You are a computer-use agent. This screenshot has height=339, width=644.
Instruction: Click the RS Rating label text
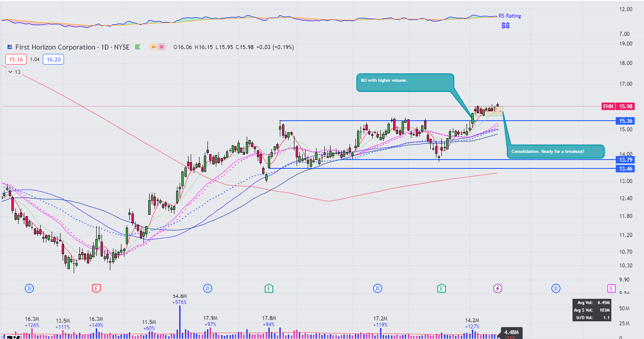click(x=510, y=16)
